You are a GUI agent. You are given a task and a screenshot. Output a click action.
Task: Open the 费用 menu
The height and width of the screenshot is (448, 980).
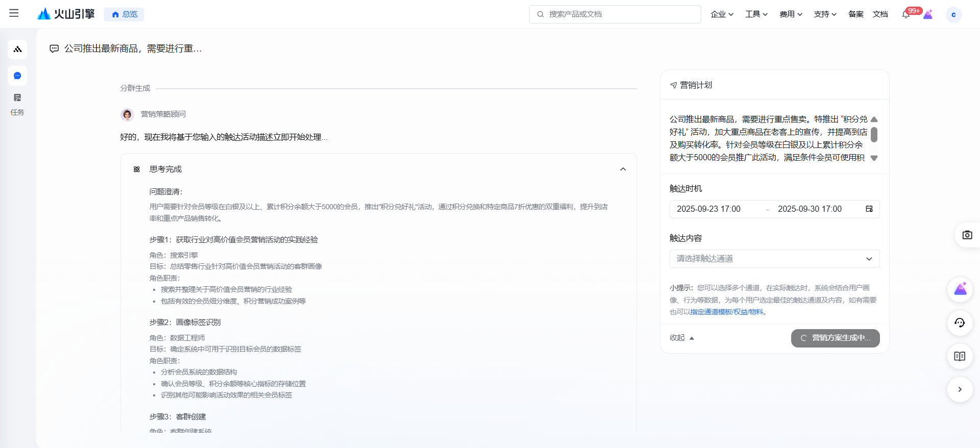[791, 14]
